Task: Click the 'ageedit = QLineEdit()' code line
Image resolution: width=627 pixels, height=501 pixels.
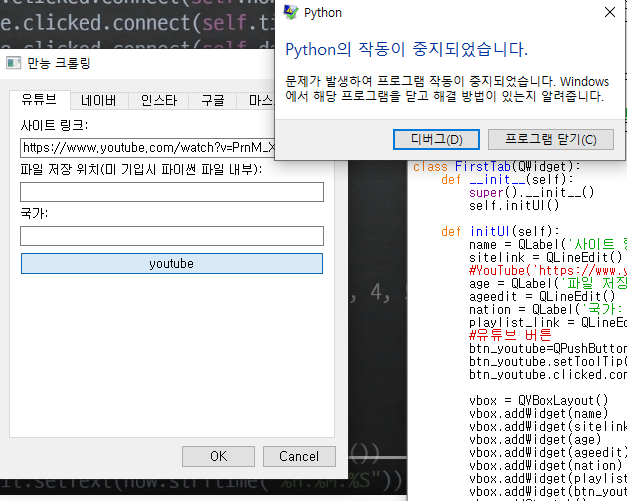Action: (542, 296)
